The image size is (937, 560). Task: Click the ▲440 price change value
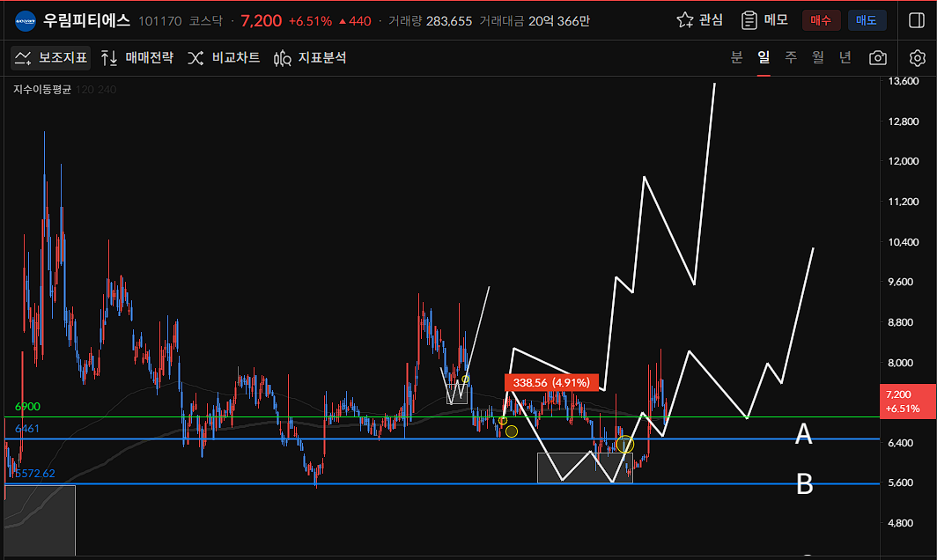[355, 21]
